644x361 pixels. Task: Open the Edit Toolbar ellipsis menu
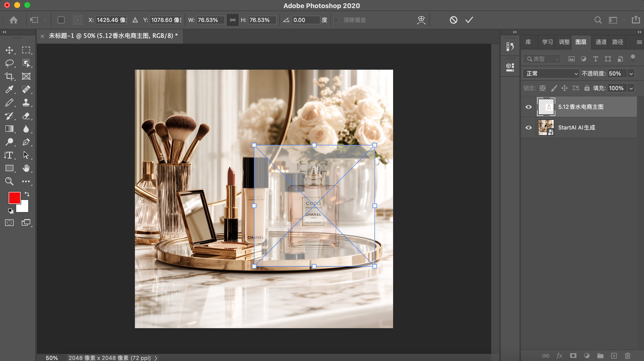[26, 181]
